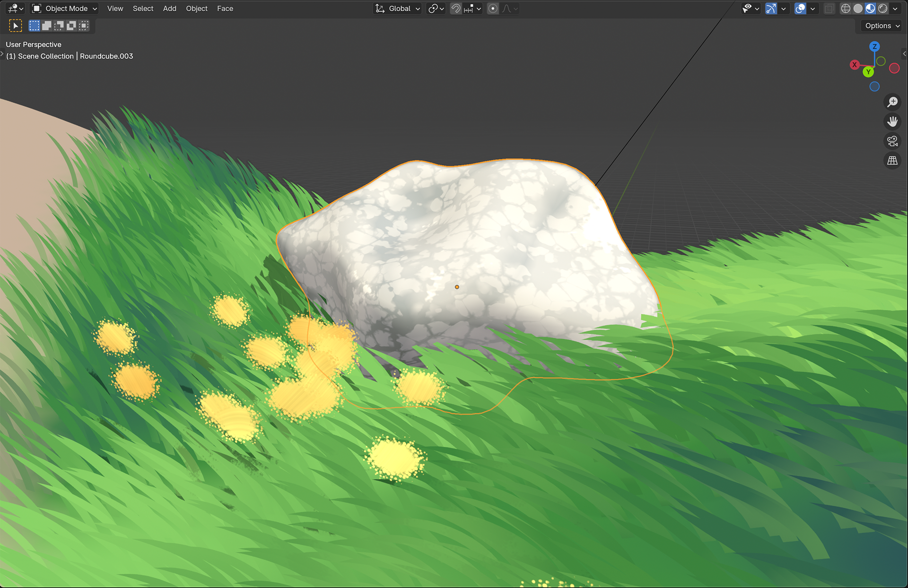Screen dimensions: 908x588
Task: Switch perspective/orthographic using grid icon
Action: 892,161
